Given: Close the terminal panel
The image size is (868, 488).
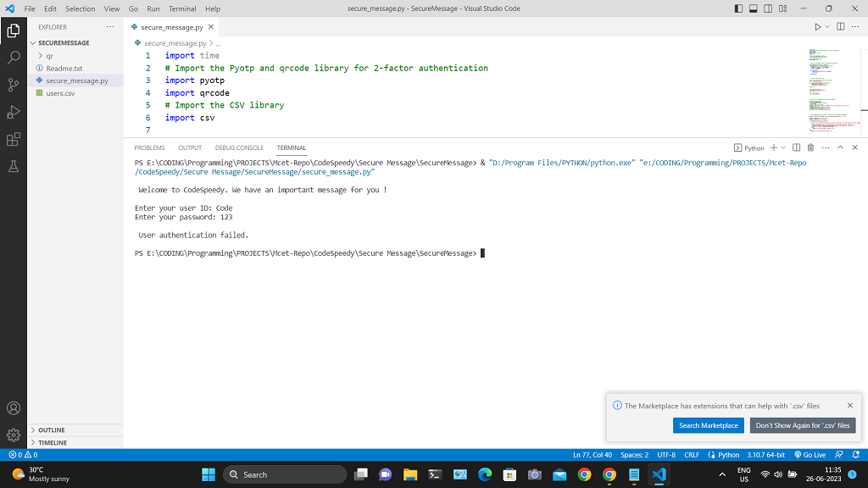Looking at the screenshot, I should (855, 147).
